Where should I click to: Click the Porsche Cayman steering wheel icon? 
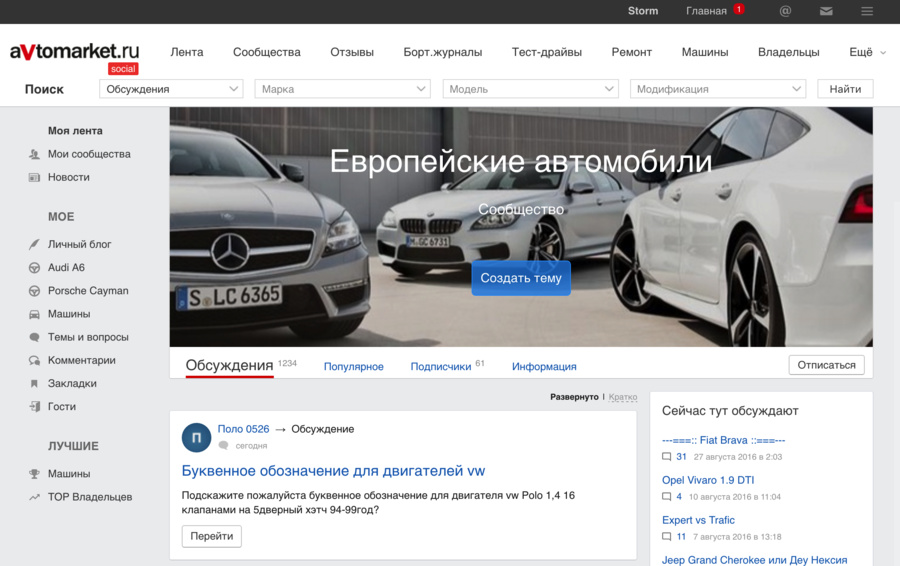34,291
